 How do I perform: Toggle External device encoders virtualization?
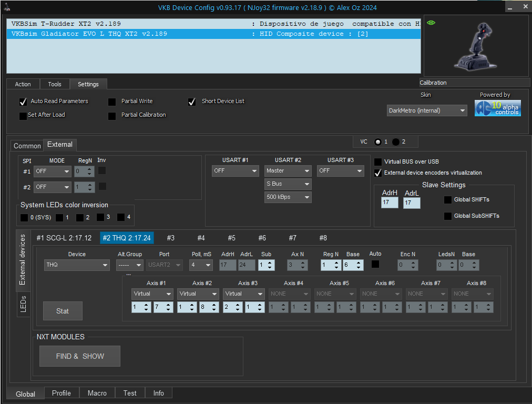tap(377, 173)
